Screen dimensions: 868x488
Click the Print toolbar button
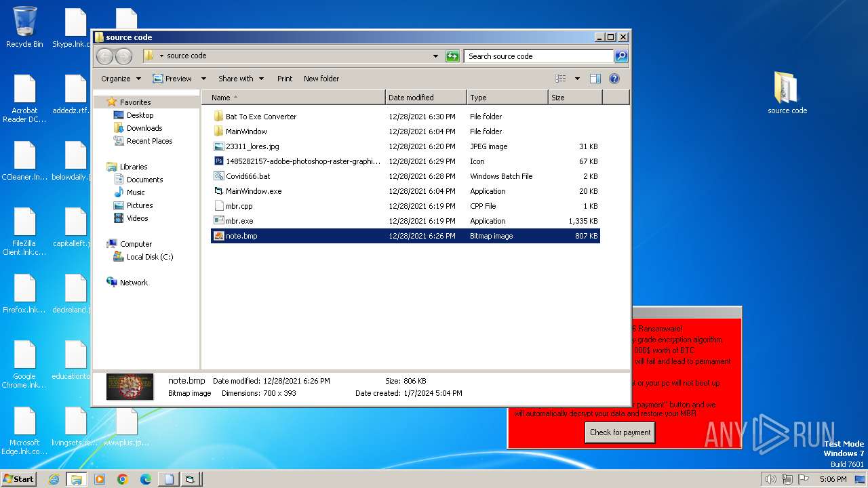285,79
